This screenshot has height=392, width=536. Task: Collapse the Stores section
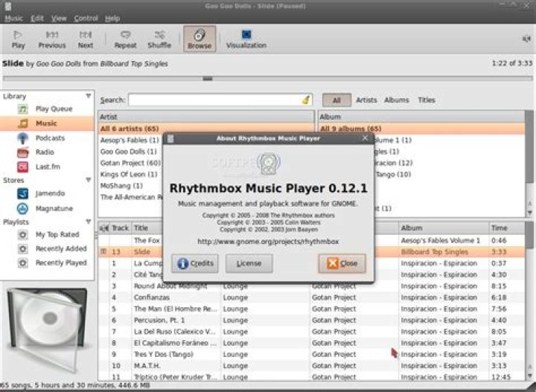point(88,180)
